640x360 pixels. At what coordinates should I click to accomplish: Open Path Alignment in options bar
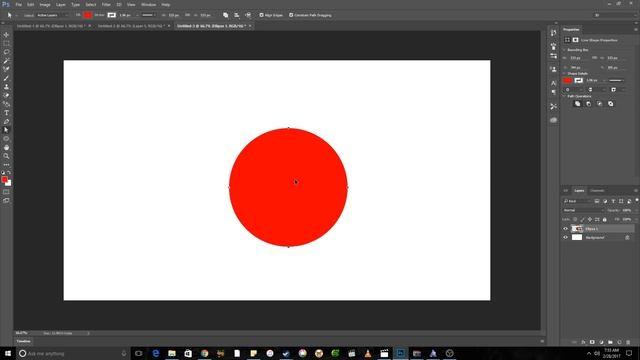click(237, 15)
